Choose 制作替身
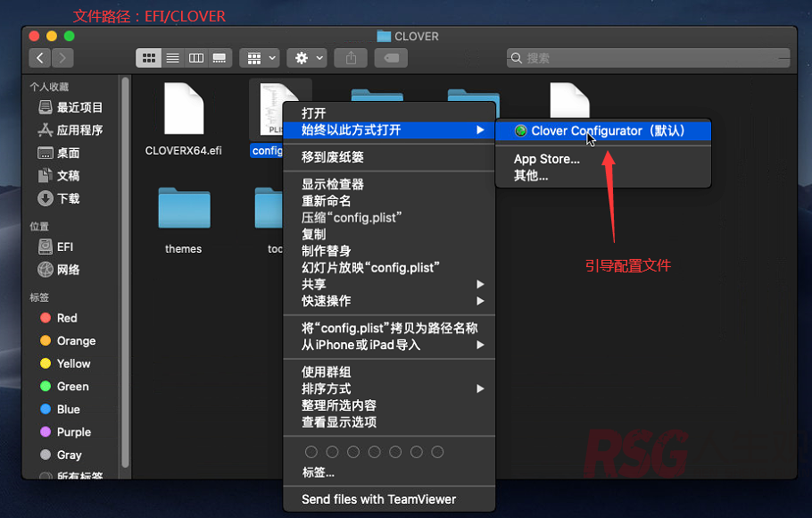This screenshot has height=518, width=812. (x=389, y=251)
